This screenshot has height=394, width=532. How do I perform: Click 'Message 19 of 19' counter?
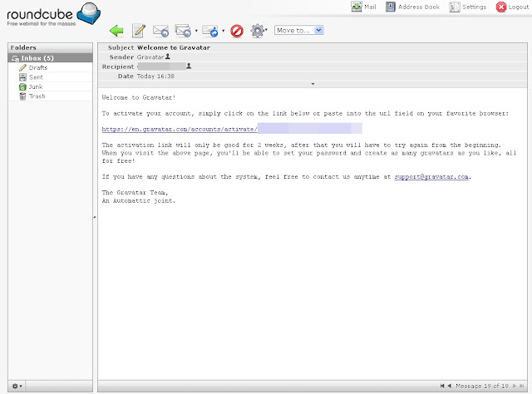coord(482,386)
